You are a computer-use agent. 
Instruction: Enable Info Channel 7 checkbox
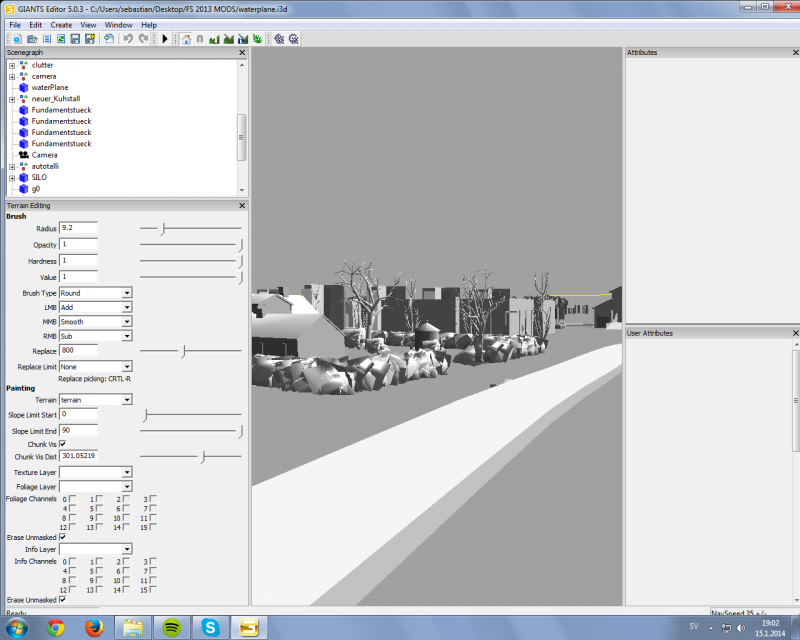click(x=153, y=571)
